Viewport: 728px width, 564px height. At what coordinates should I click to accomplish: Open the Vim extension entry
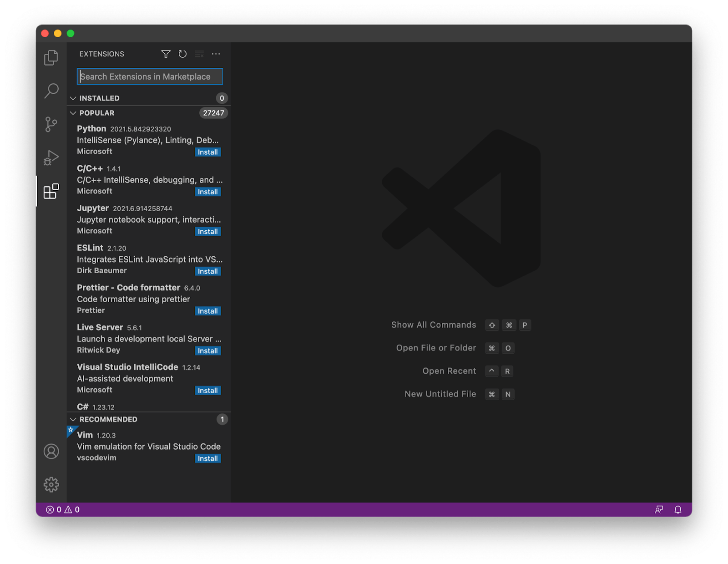click(149, 447)
